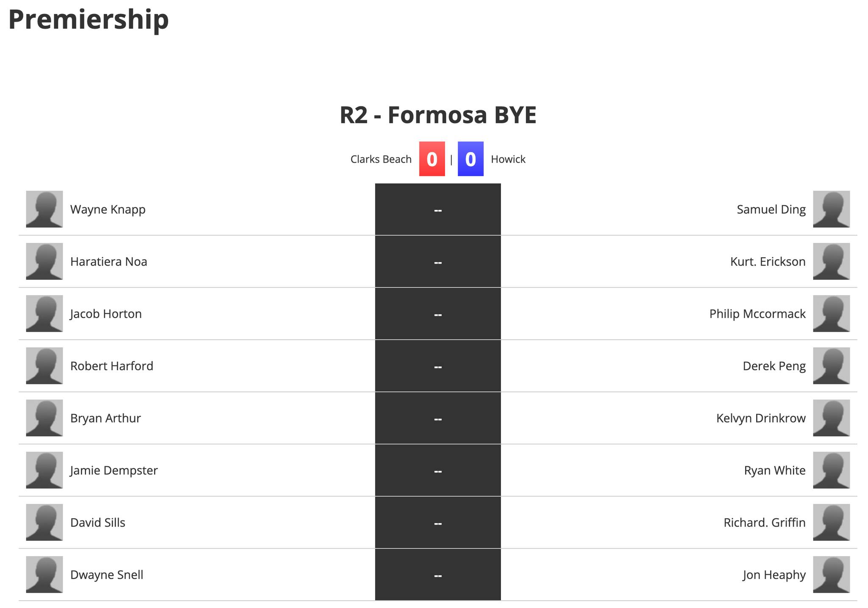Select the Bryan Arthur name text
Image resolution: width=868 pixels, height=608 pixels.
coord(106,418)
